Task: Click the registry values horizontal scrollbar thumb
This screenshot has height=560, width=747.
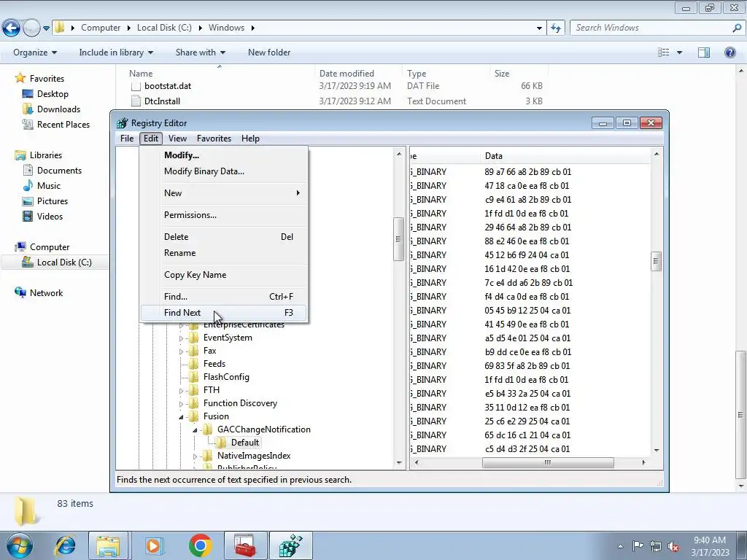Action: coord(548,462)
